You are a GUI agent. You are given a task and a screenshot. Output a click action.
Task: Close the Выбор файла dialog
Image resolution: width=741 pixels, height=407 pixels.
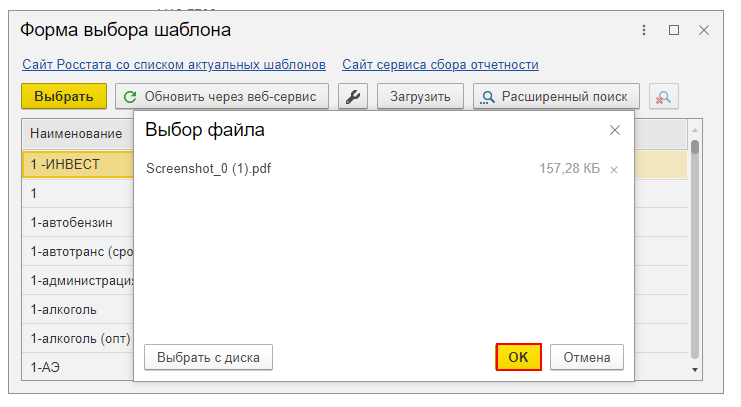[614, 130]
